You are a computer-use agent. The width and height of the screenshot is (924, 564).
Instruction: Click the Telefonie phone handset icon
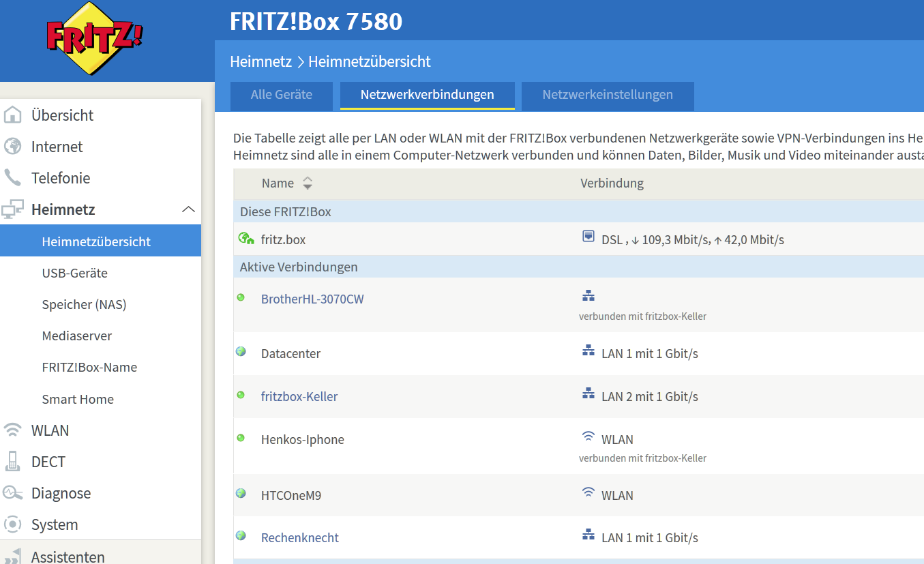click(x=13, y=178)
